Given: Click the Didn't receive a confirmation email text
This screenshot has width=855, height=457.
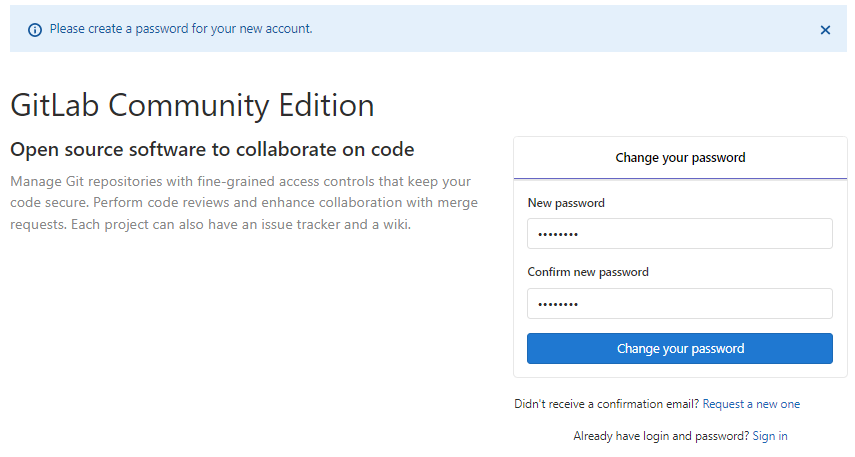Looking at the screenshot, I should (x=607, y=404).
